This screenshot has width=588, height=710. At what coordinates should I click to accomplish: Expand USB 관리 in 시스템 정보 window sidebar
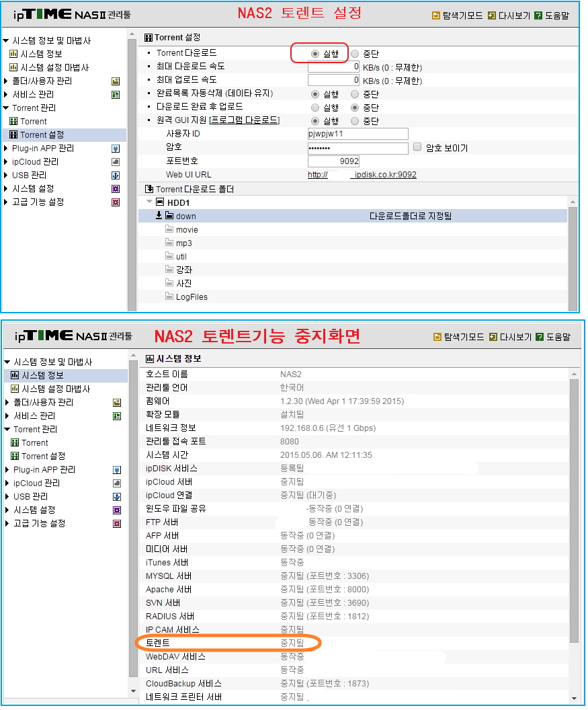tap(7, 496)
